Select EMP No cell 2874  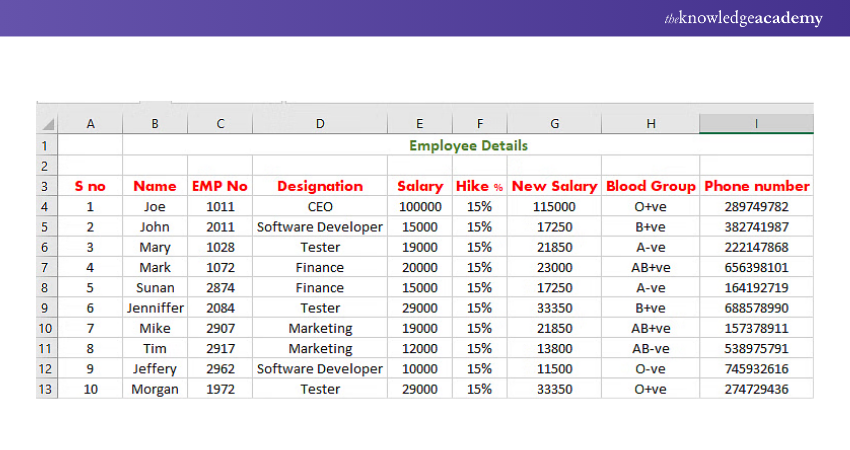point(220,288)
